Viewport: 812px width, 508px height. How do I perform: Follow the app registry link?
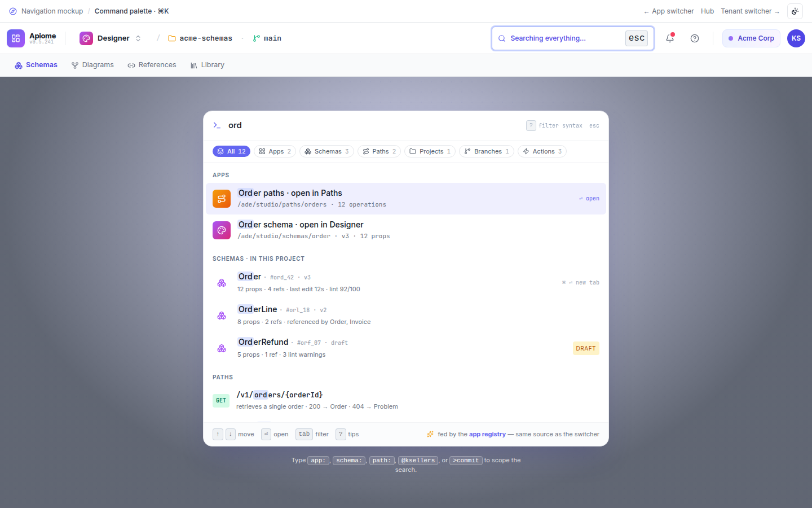tap(487, 435)
